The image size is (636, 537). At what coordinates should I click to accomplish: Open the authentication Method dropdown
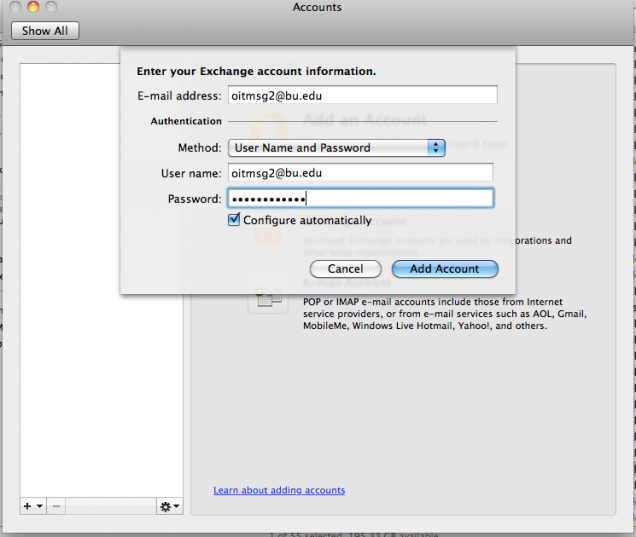[335, 148]
